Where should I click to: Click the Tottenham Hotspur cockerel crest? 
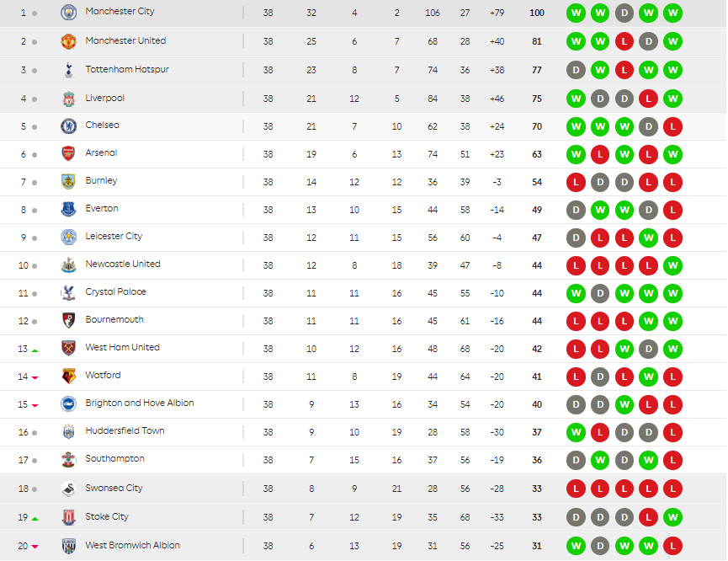pyautogui.click(x=69, y=70)
